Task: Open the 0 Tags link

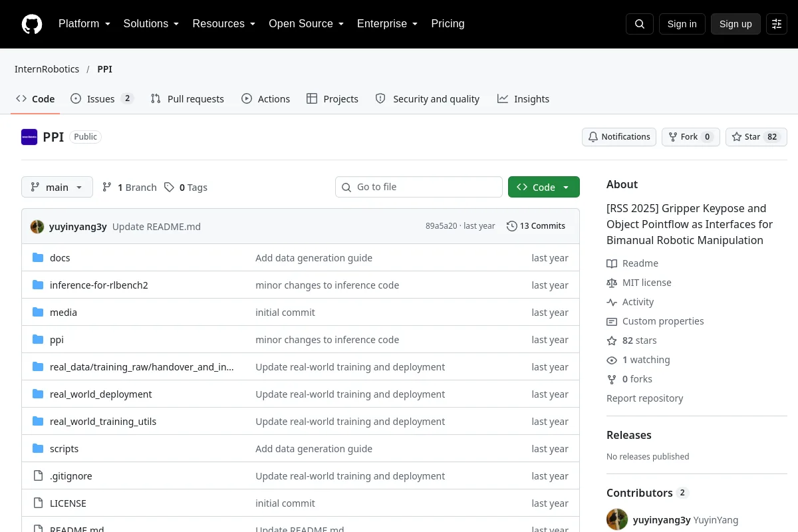Action: [186, 188]
